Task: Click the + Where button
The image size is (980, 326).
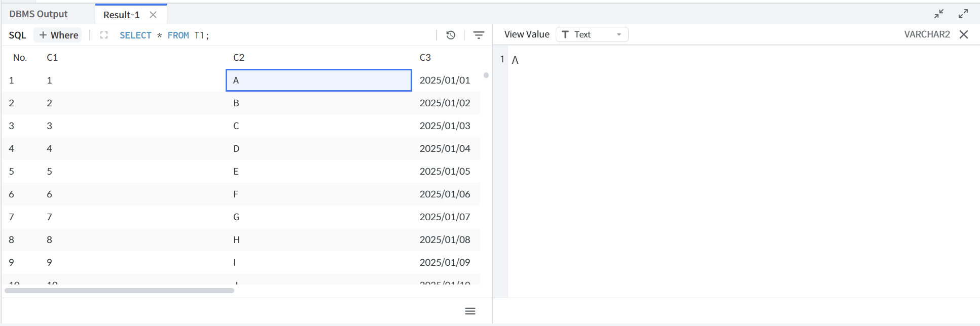Action: (58, 35)
